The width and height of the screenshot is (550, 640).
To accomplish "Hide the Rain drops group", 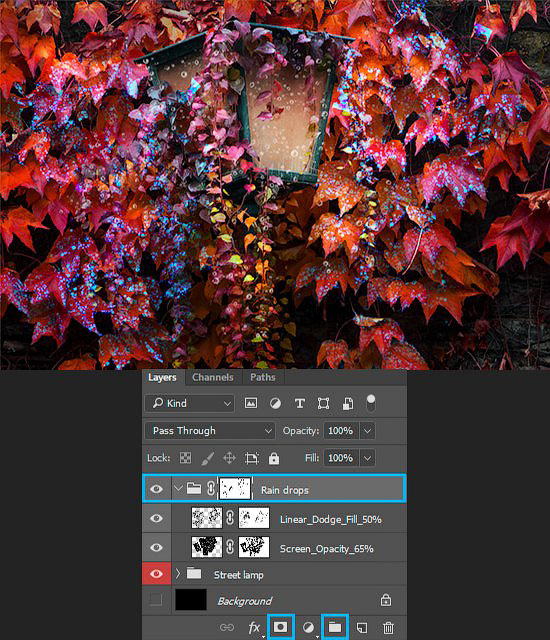I will [x=156, y=489].
